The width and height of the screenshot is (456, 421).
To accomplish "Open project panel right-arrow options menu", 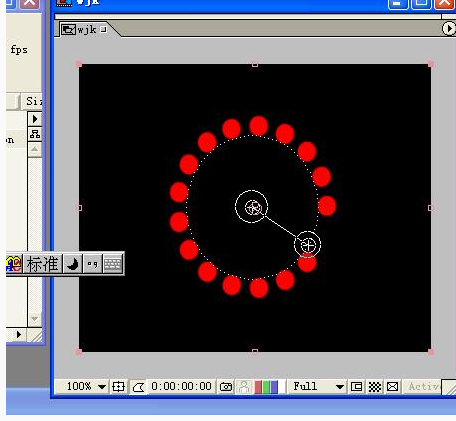I will (35, 119).
